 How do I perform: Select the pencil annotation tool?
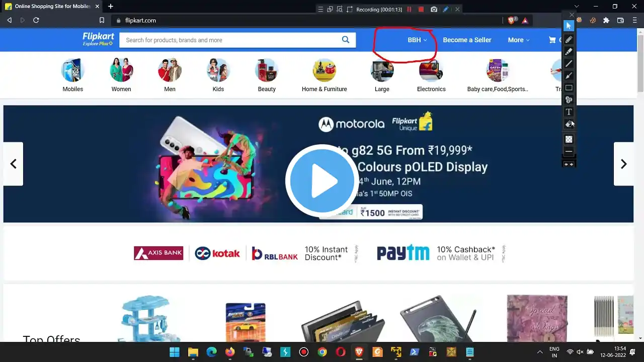click(x=569, y=39)
